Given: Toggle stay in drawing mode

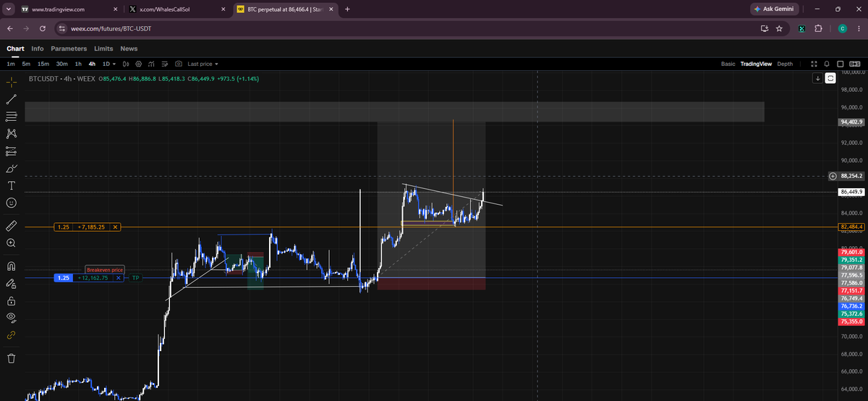Looking at the screenshot, I should click(x=11, y=283).
